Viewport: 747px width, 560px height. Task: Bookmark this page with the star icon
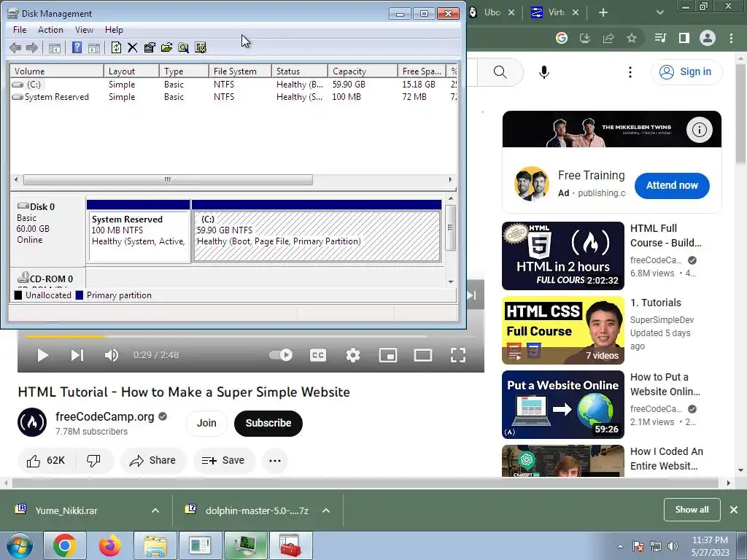click(x=632, y=38)
